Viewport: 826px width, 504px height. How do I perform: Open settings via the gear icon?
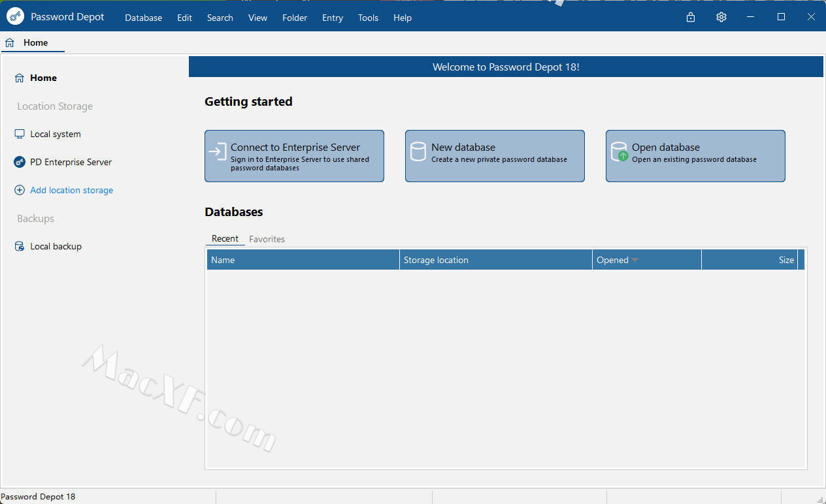[x=721, y=18]
